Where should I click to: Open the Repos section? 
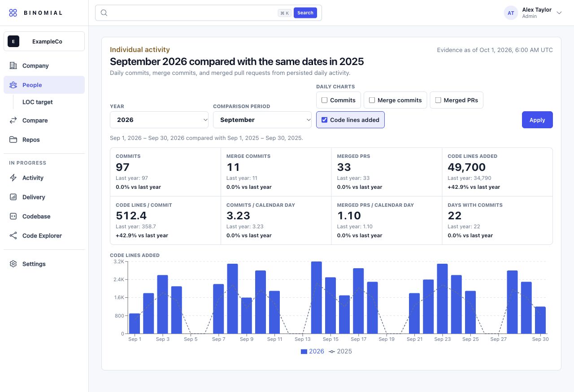(x=44, y=139)
